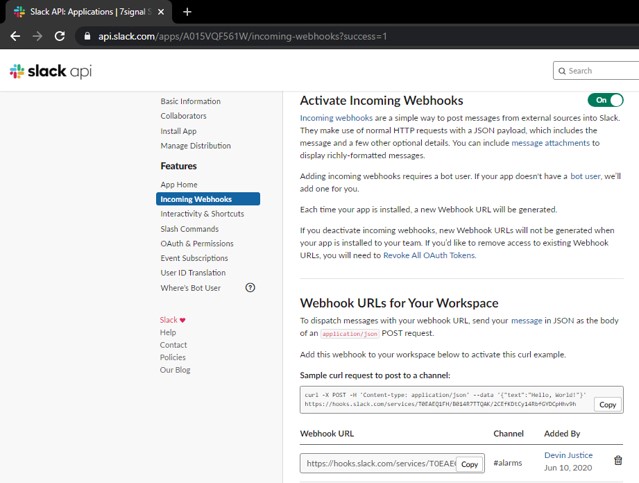Select OAuth & Permissions sidebar item
This screenshot has width=639, height=483.
196,243
